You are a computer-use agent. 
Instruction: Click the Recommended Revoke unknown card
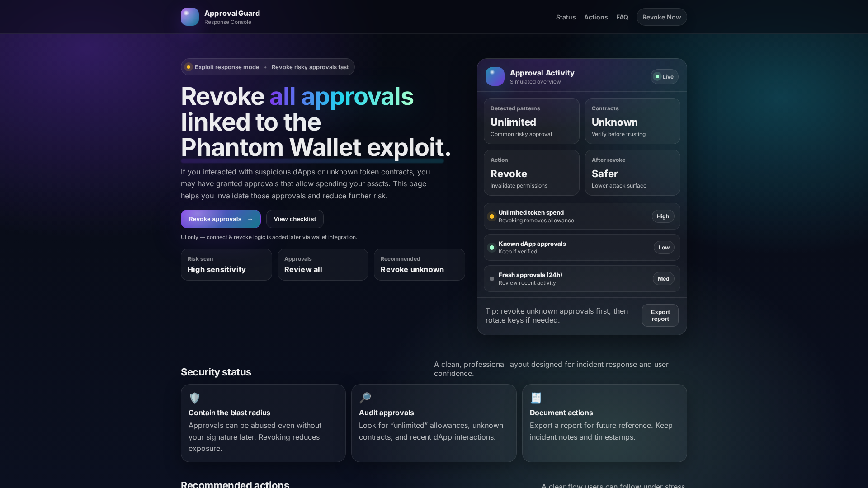click(x=420, y=265)
